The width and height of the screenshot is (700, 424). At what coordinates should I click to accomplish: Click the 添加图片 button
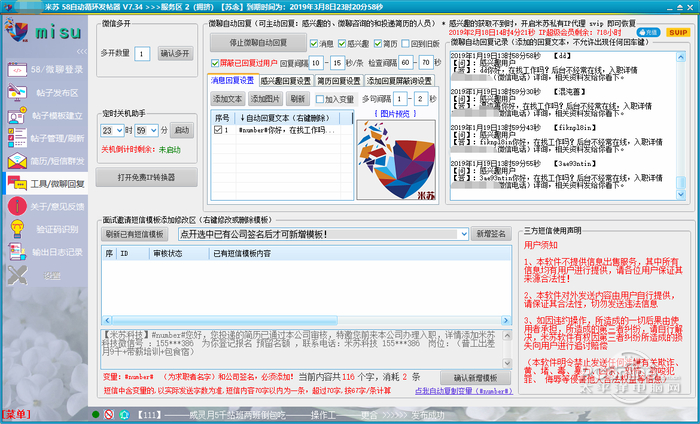point(265,99)
